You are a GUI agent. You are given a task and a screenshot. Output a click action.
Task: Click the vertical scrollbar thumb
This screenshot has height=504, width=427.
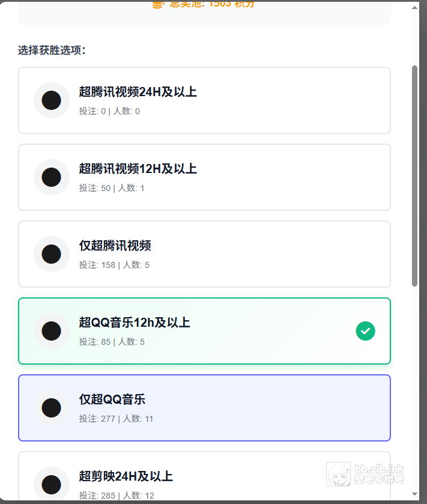coord(414,174)
